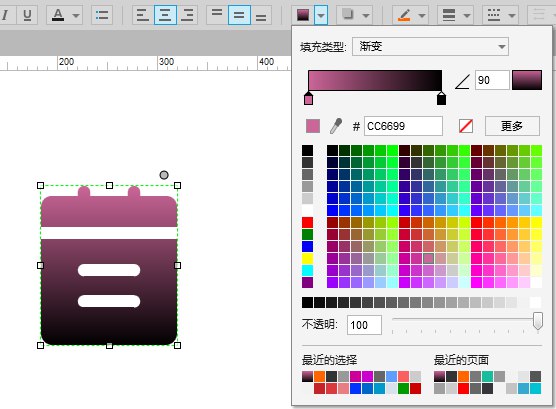Viewport: 556px width, 409px height.
Task: Choose the red swatch in left column
Action: point(307,222)
